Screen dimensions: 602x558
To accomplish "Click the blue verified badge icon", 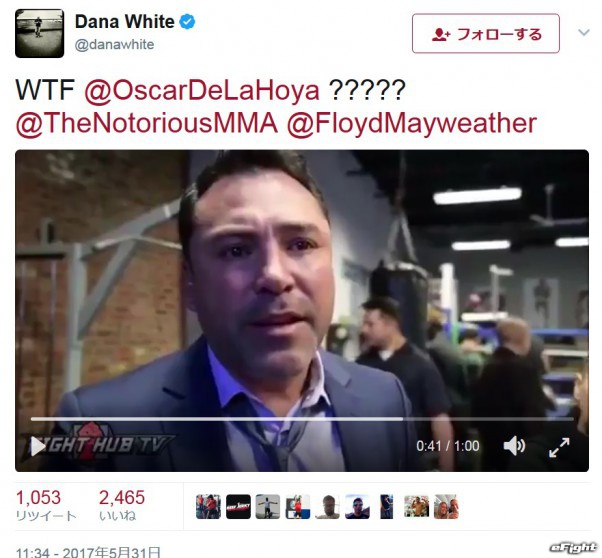I will pyautogui.click(x=188, y=22).
